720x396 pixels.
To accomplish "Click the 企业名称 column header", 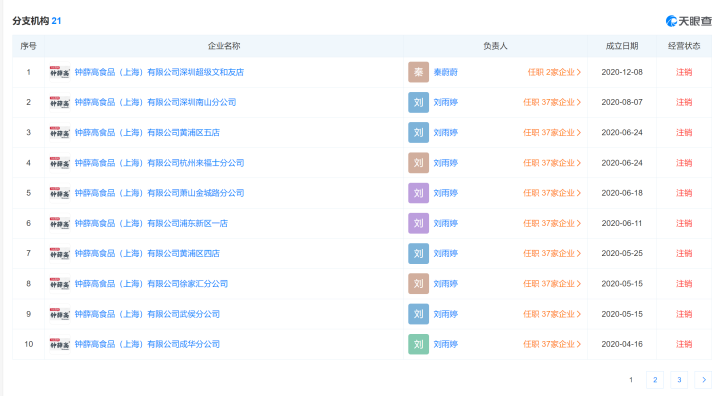I will coord(224,46).
